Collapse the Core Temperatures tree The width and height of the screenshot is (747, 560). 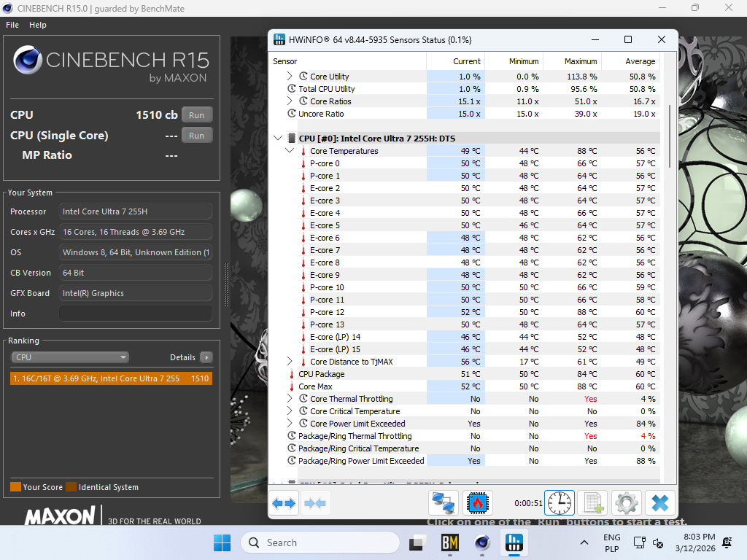coord(290,150)
